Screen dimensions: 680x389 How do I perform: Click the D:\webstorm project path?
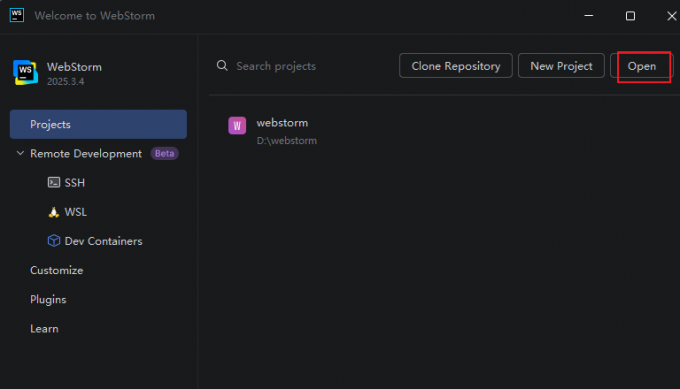point(287,141)
